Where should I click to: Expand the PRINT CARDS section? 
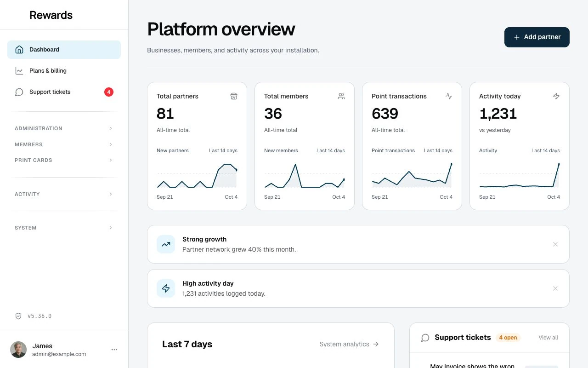[x=64, y=160]
